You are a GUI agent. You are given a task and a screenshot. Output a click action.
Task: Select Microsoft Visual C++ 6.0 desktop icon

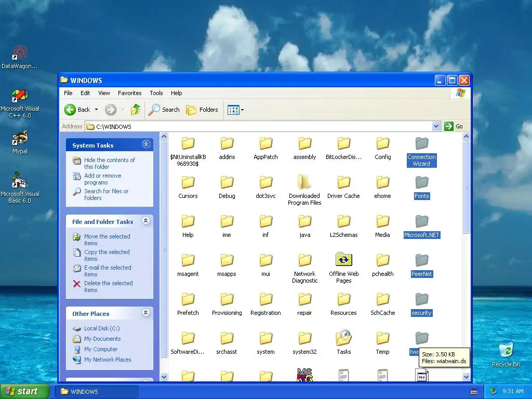pyautogui.click(x=20, y=103)
